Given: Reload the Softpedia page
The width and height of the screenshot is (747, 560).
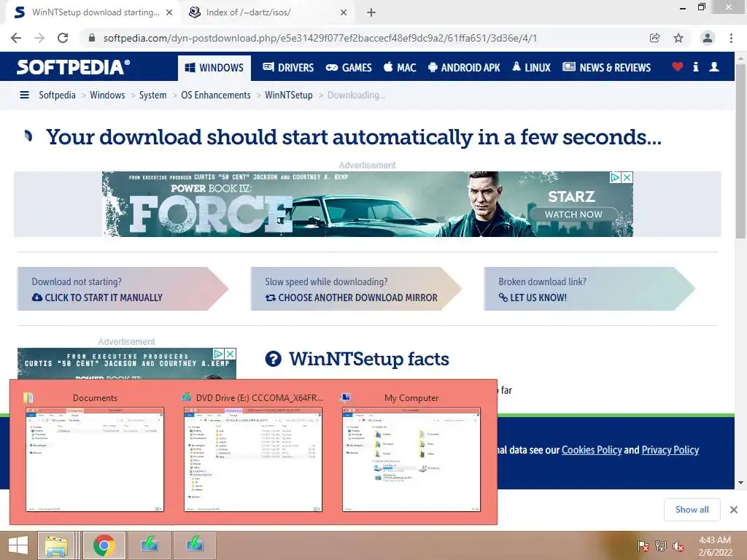Looking at the screenshot, I should pos(63,38).
